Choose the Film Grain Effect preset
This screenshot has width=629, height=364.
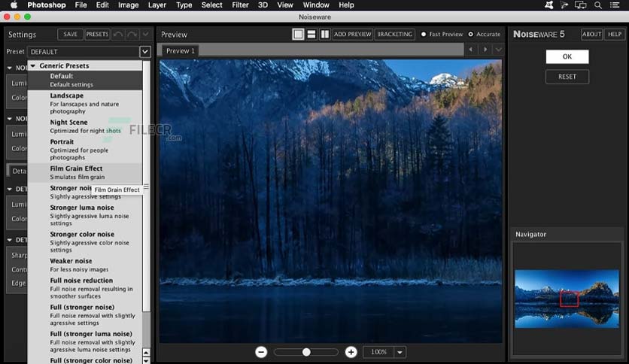pos(85,172)
